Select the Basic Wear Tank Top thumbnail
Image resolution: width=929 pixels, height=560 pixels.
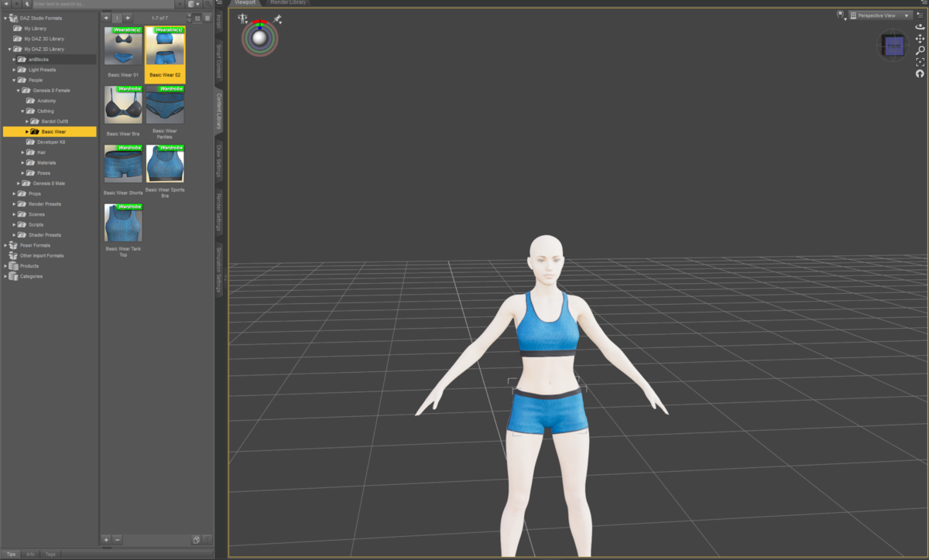click(x=123, y=223)
